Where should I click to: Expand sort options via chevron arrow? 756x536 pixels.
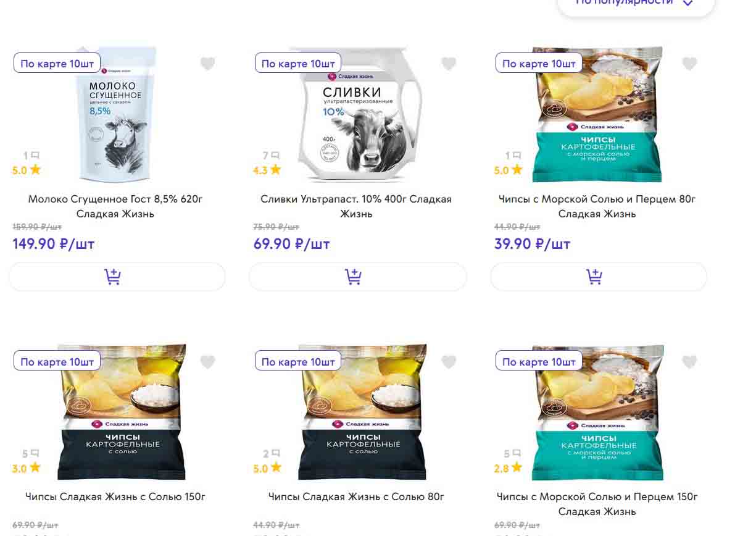coord(687,3)
